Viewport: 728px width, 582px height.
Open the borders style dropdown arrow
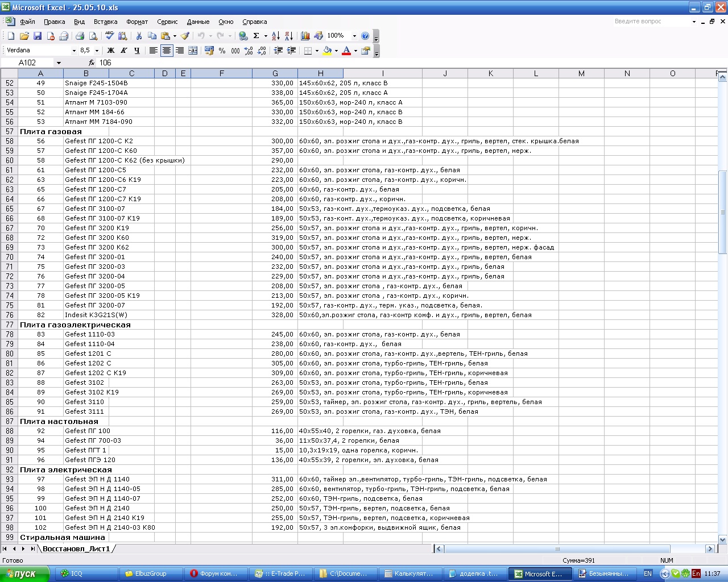point(317,51)
